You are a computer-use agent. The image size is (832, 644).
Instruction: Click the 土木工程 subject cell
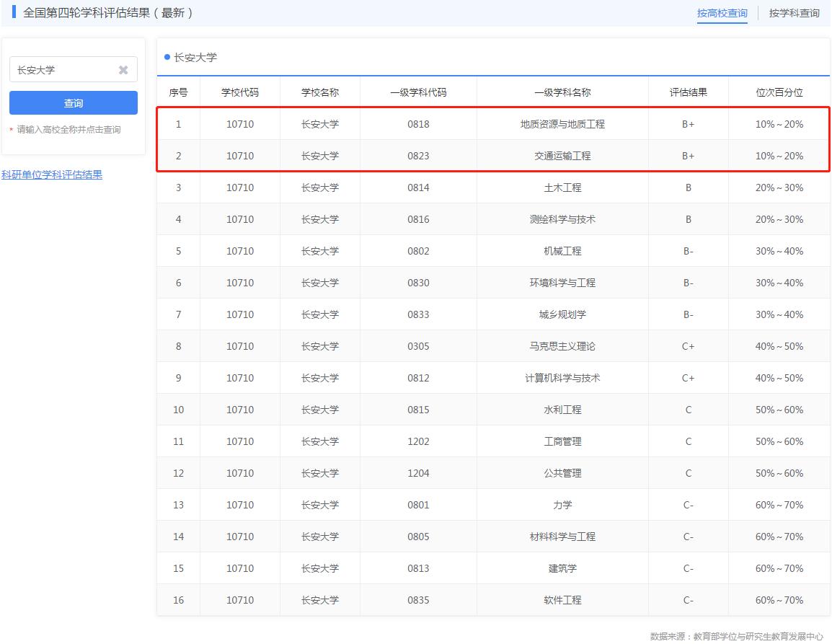(x=562, y=187)
